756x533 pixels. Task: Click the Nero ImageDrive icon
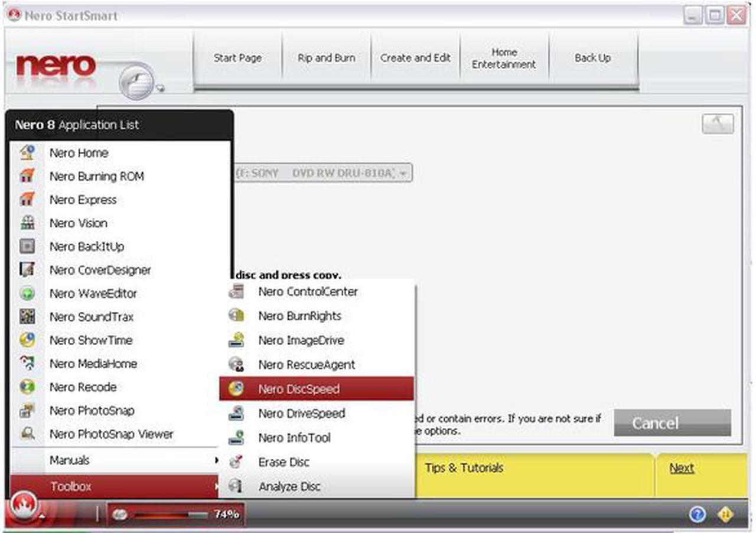click(236, 340)
